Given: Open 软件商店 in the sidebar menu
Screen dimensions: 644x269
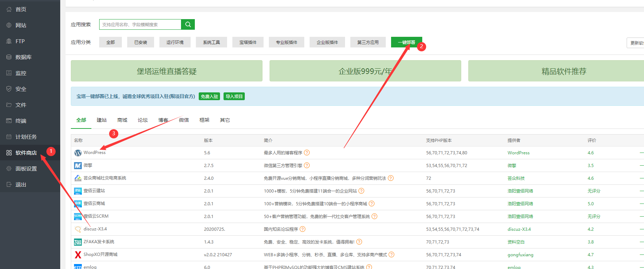Looking at the screenshot, I should pos(30,153).
